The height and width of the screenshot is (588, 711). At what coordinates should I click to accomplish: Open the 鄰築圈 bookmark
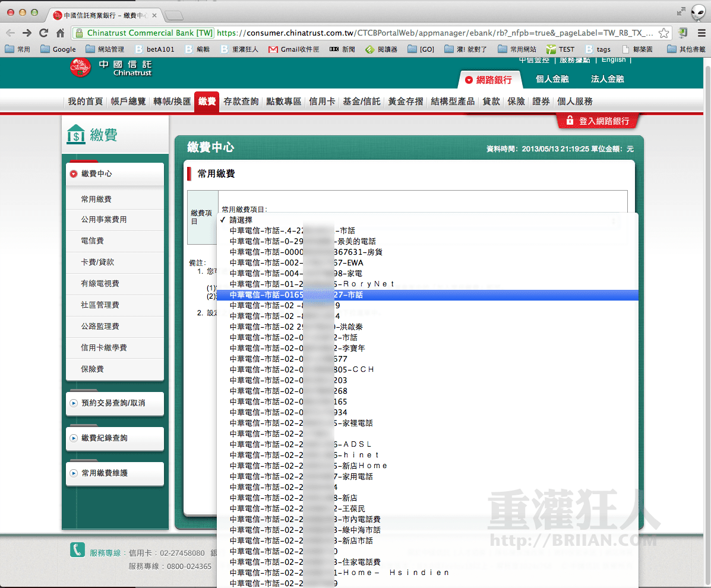coord(637,49)
